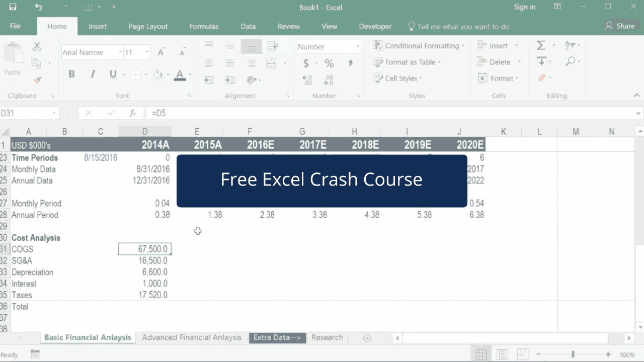Activate the Format Painter
This screenshot has height=362, width=644.
(37, 80)
